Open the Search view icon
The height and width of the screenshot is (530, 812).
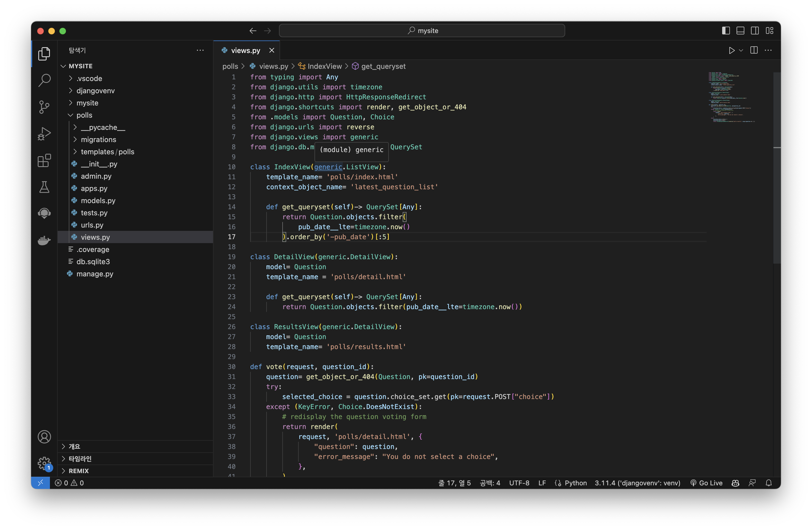click(44, 80)
